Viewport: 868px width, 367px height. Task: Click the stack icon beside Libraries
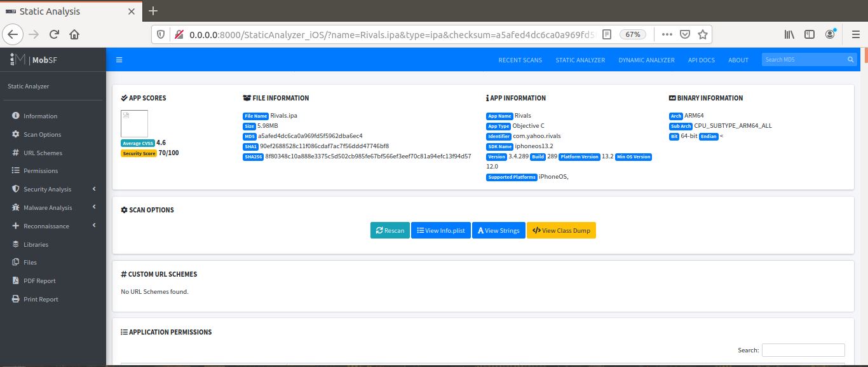click(16, 244)
